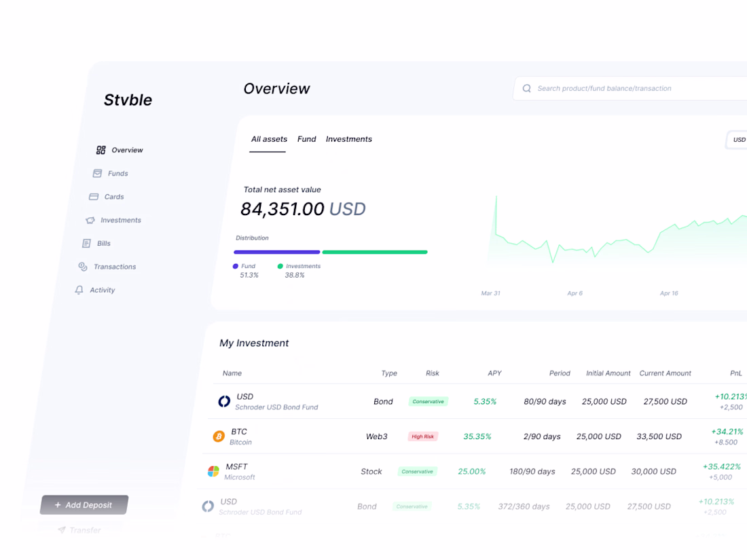Screen dimensions: 747x560
Task: Switch to the Investments tab
Action: pos(349,139)
